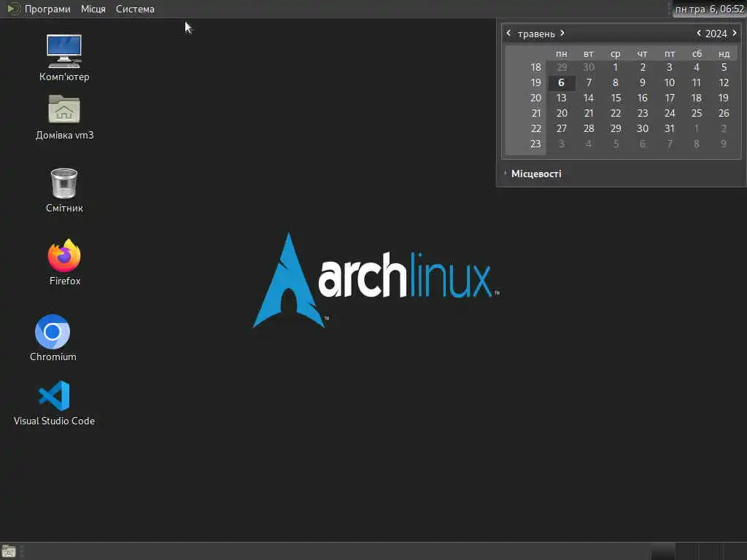Select April 29 in the calendar

[x=561, y=67]
